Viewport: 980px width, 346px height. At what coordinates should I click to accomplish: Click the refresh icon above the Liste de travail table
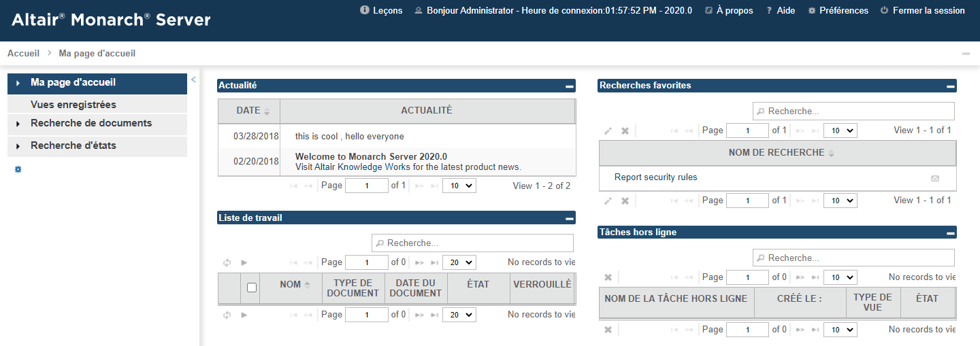point(227,262)
